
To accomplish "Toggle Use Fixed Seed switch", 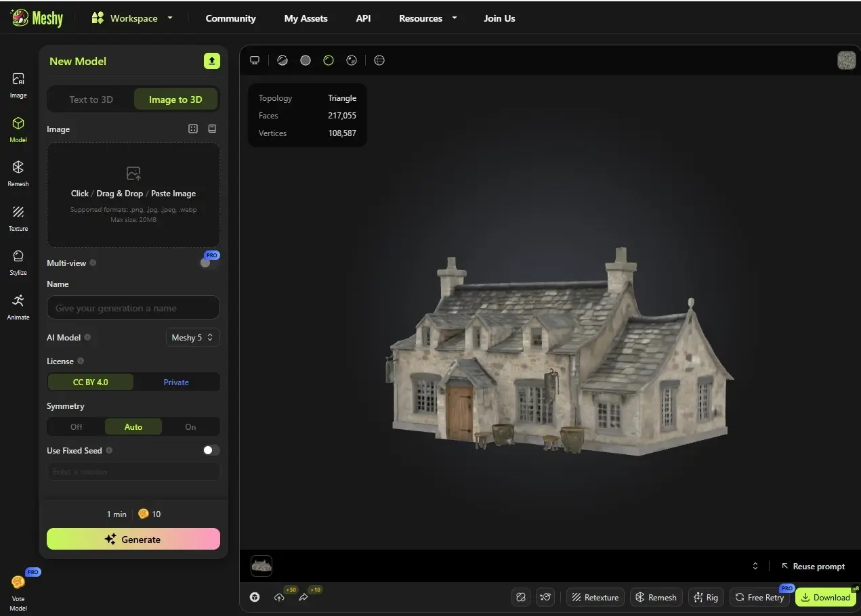I will tap(211, 450).
